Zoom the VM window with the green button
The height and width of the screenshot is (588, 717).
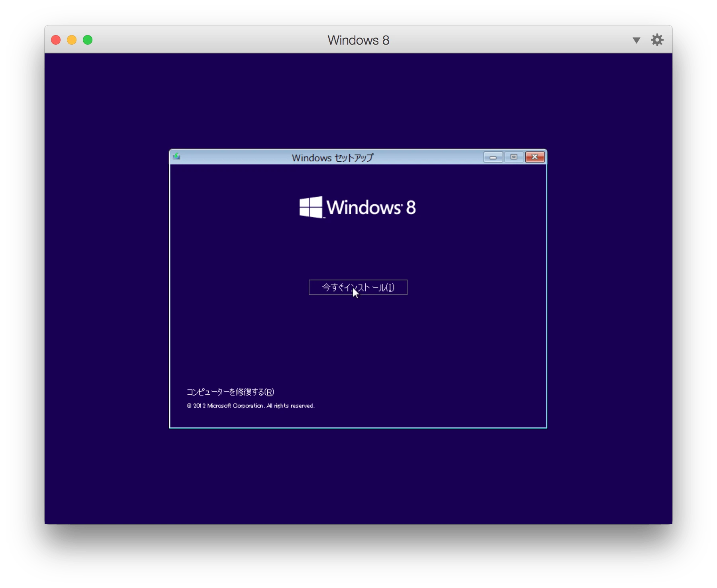coord(88,40)
